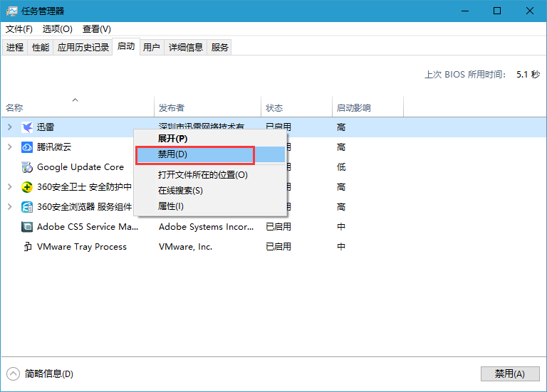The image size is (547, 392).
Task: Select 禁用(D) in the context menu
Action: pos(172,154)
